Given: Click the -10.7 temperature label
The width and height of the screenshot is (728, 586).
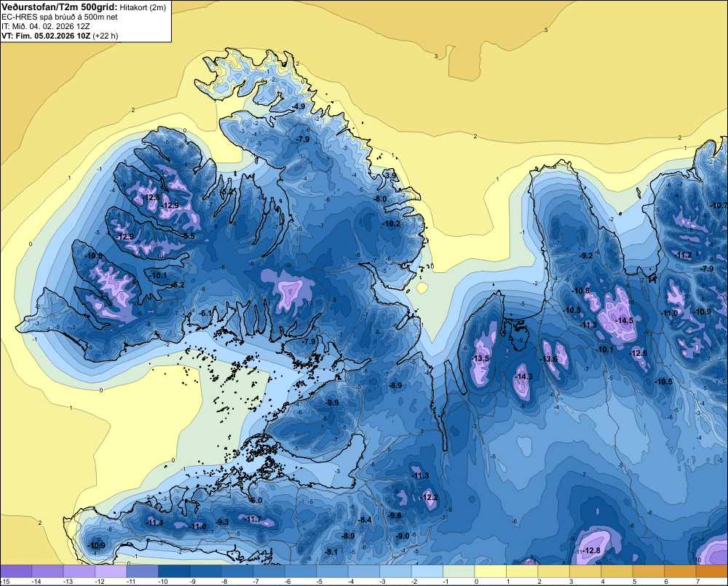Looking at the screenshot, I should 719,206.
